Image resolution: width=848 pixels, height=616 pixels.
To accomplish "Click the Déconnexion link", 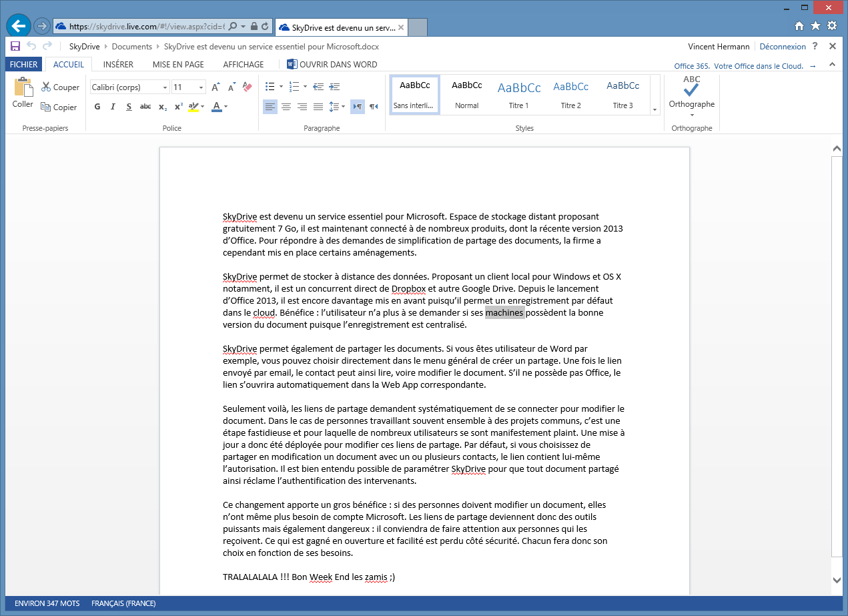I will click(x=783, y=47).
